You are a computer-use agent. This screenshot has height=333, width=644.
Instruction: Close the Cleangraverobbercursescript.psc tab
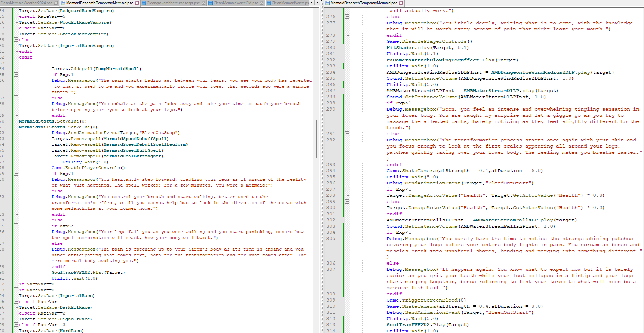(204, 3)
